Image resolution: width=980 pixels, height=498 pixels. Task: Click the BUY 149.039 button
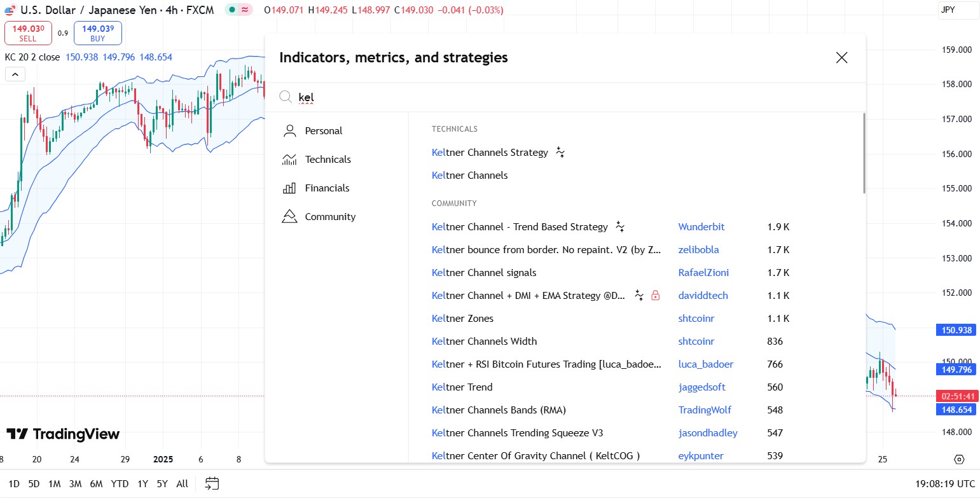[98, 33]
